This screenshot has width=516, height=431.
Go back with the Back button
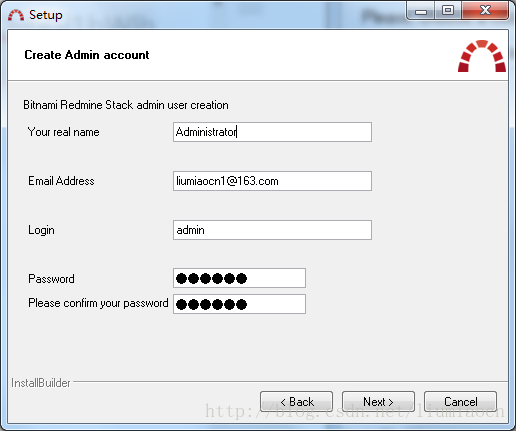(296, 402)
